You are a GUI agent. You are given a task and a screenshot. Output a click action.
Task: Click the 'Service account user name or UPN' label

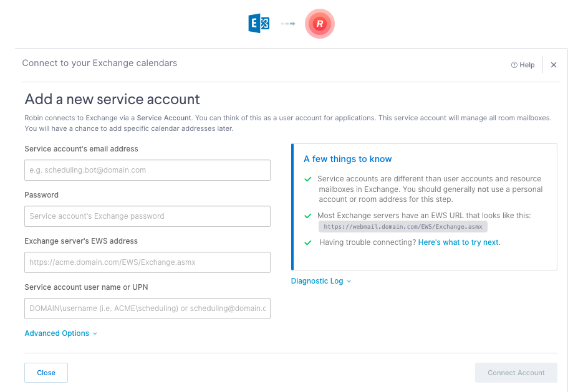[x=86, y=287]
